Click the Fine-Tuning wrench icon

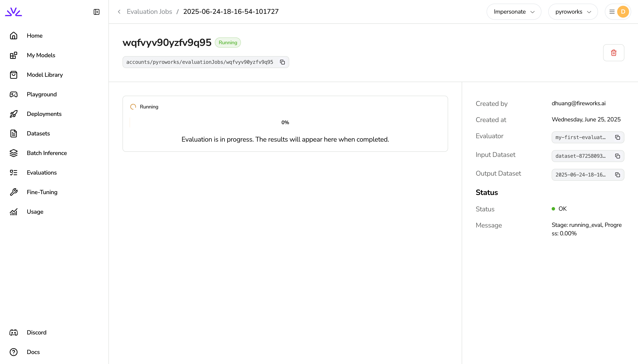tap(13, 192)
